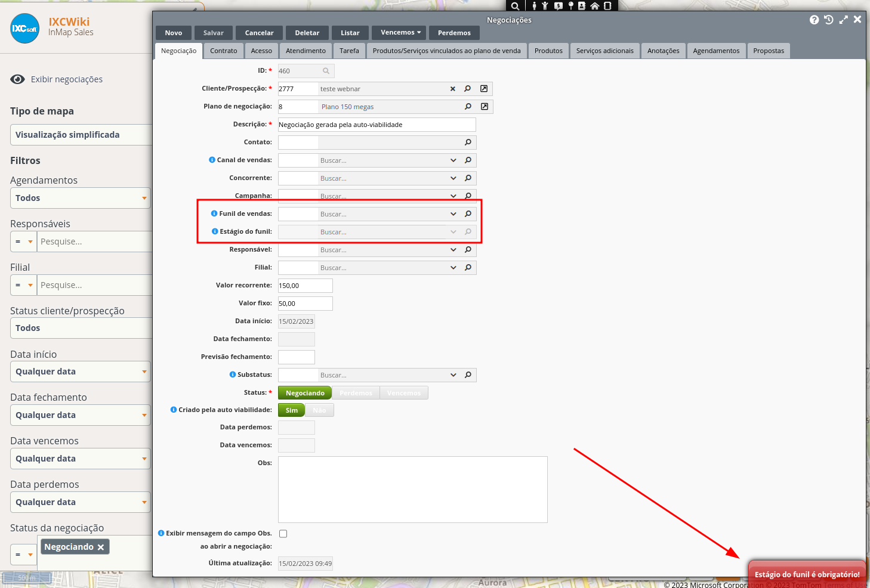Open the Cliente/Prospecção record in external form
This screenshot has height=588, width=870.
(484, 89)
